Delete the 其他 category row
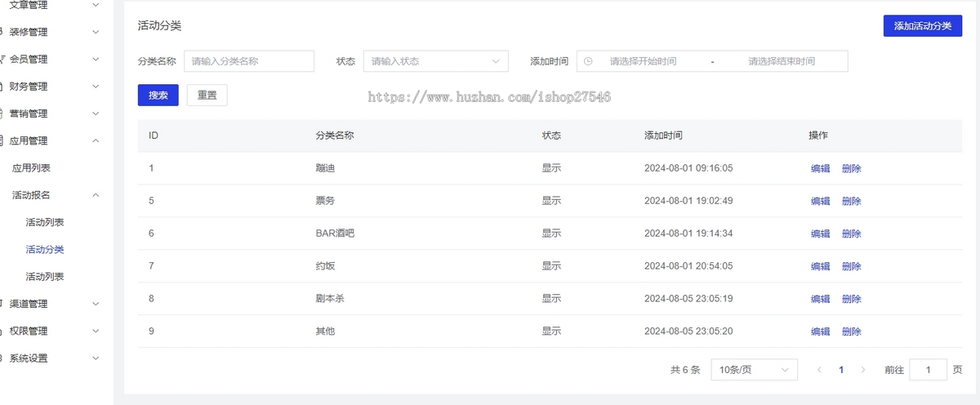This screenshot has width=980, height=405. [851, 332]
